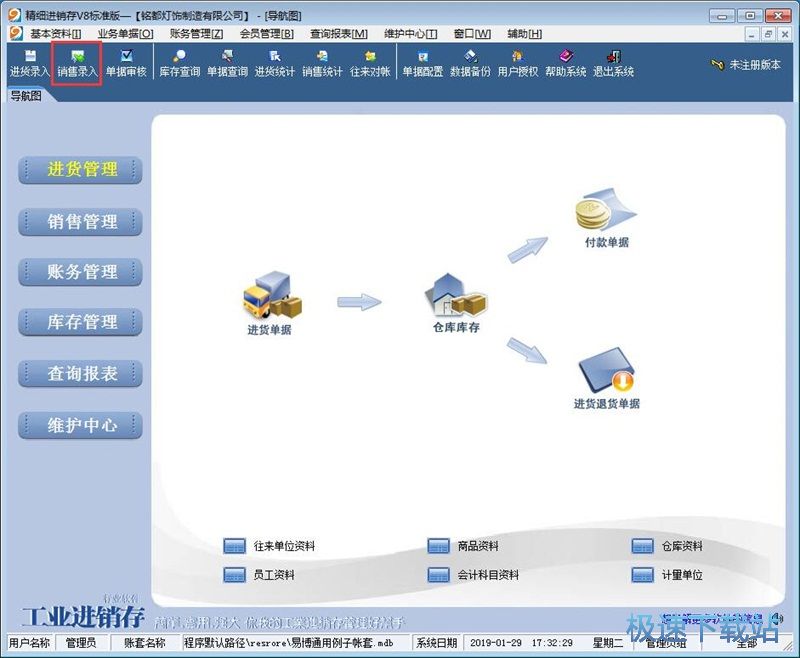Launch 单据查询 document query tool
The width and height of the screenshot is (800, 658).
pos(226,62)
